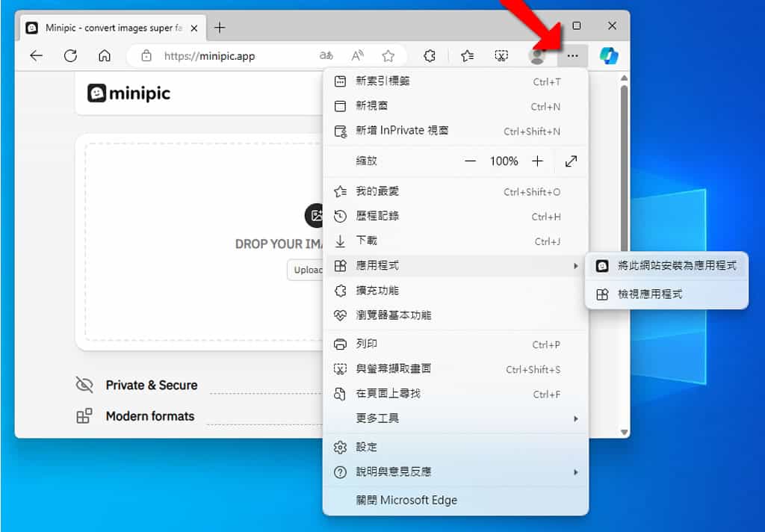Image resolution: width=765 pixels, height=532 pixels.
Task: Click the DROP YOUR IMAGES heading text
Action: (279, 244)
